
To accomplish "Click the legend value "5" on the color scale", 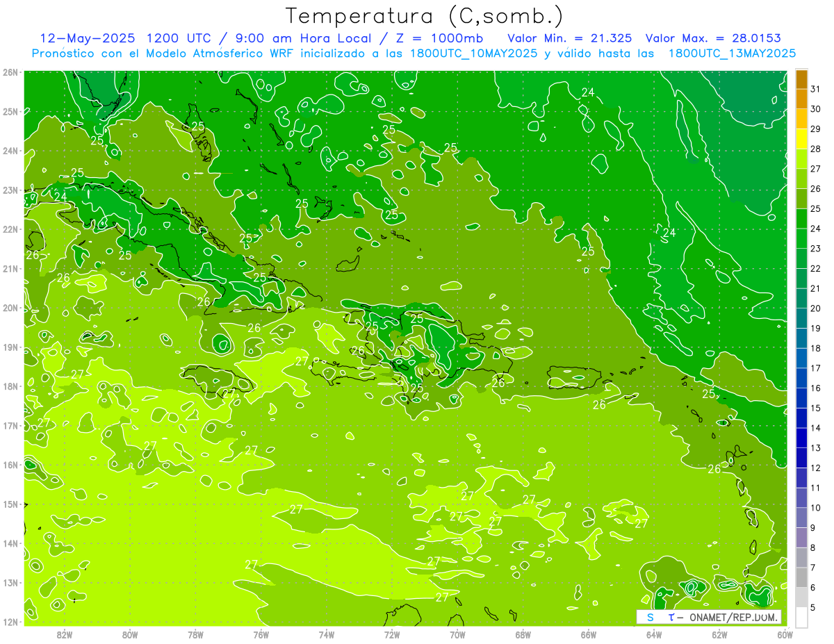I will (x=813, y=607).
